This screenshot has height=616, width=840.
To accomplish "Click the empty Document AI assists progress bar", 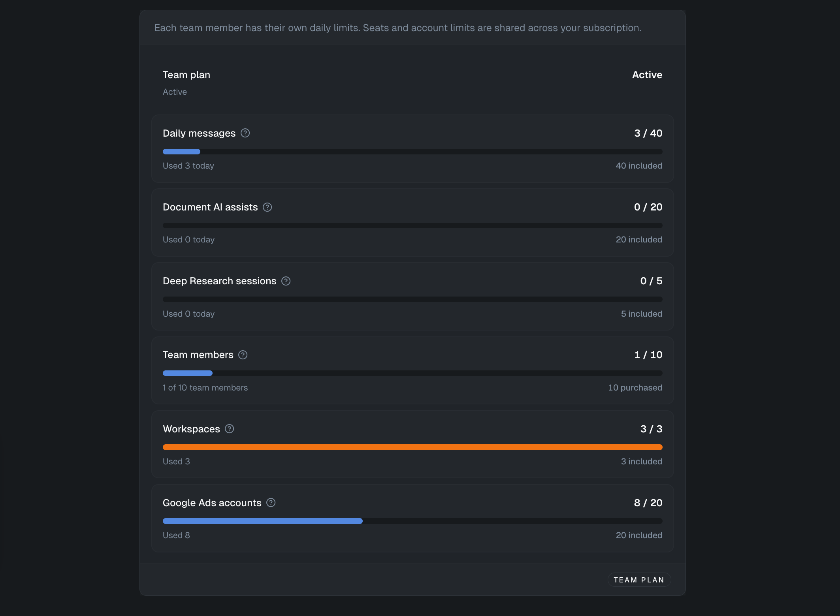I will tap(412, 225).
